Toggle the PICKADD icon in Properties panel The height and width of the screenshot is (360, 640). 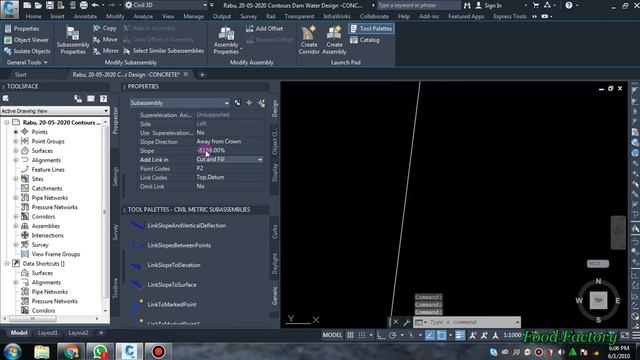tap(238, 103)
